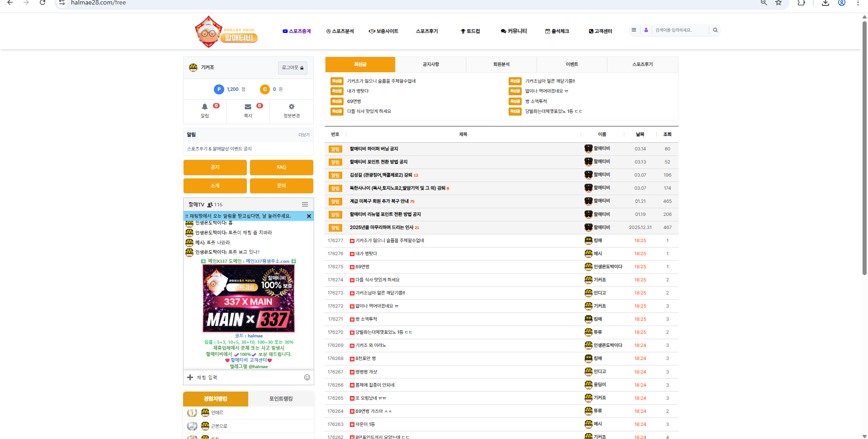Click the 로그아웃 button
868x439 pixels.
point(292,68)
